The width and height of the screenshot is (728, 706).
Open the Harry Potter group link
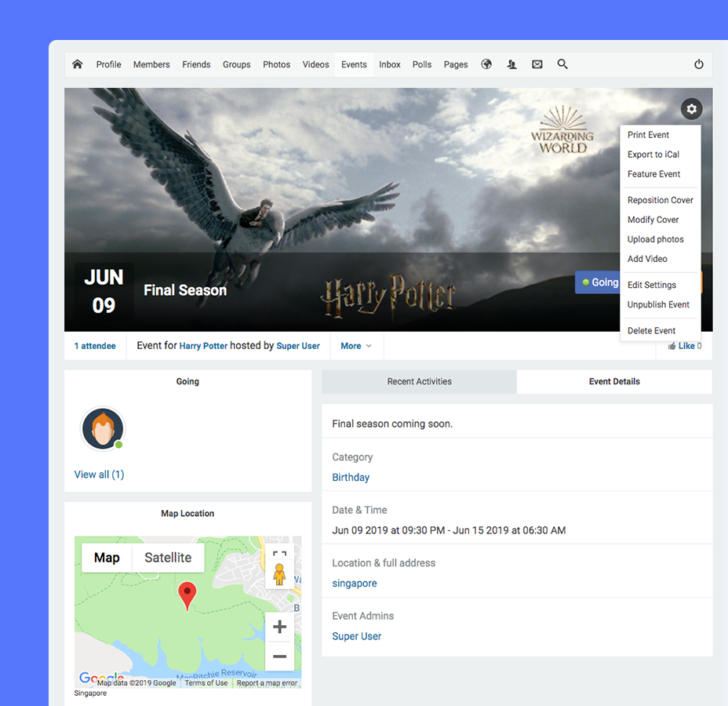pos(203,346)
